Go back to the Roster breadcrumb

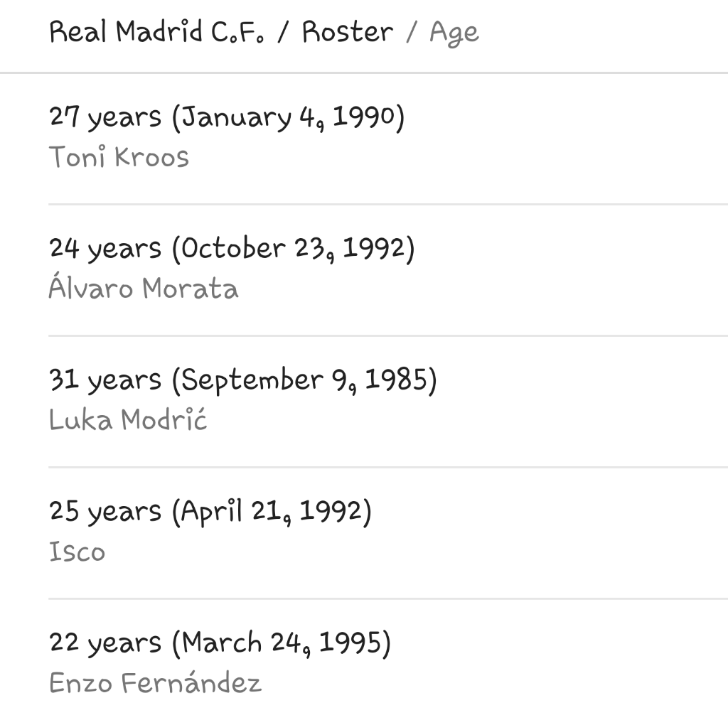tap(347, 32)
